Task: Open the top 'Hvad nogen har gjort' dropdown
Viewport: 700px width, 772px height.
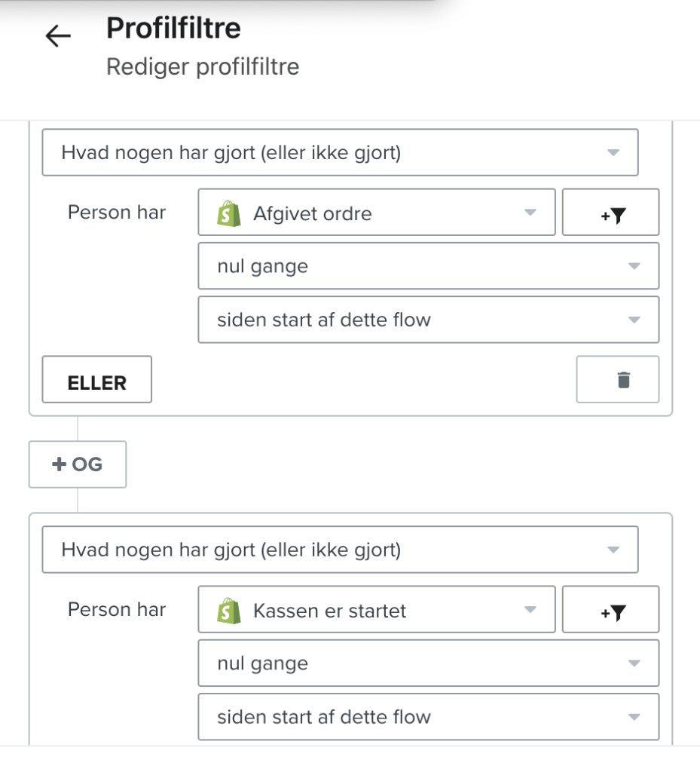Action: pos(341,152)
